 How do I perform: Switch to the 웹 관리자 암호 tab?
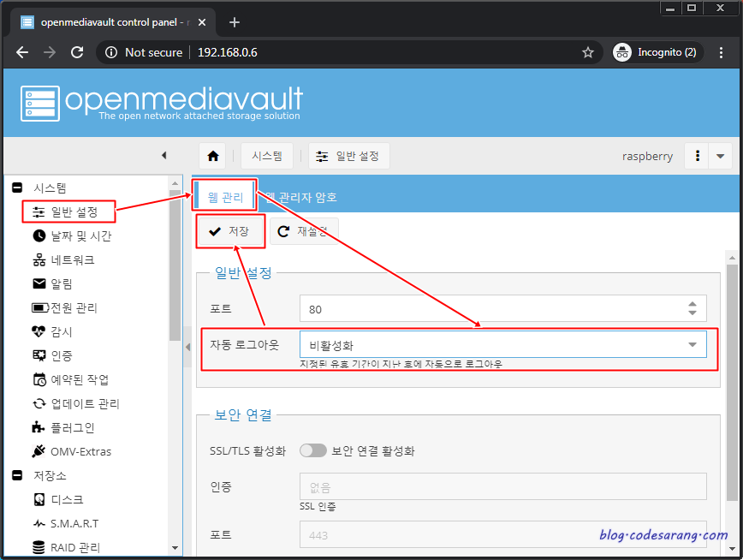point(301,197)
